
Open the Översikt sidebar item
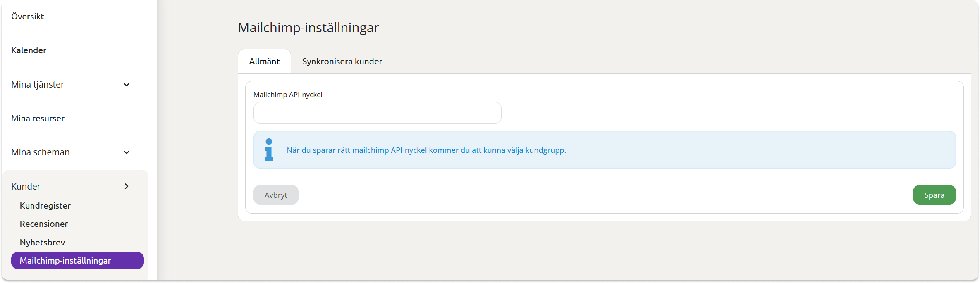point(28,17)
